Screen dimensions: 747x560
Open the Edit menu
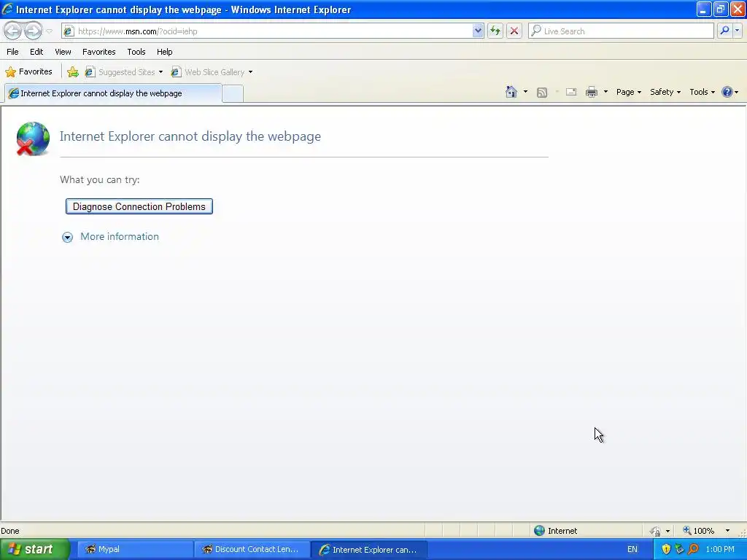click(36, 52)
